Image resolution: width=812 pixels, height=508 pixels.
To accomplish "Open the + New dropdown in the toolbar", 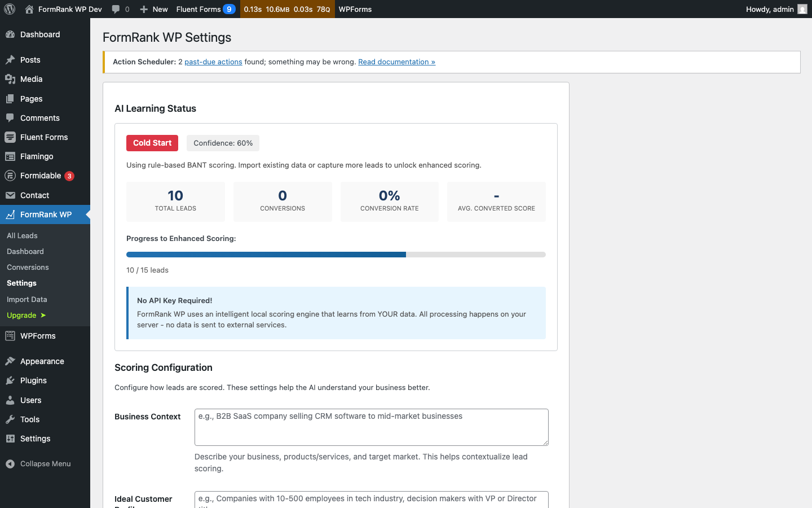I will pos(153,9).
